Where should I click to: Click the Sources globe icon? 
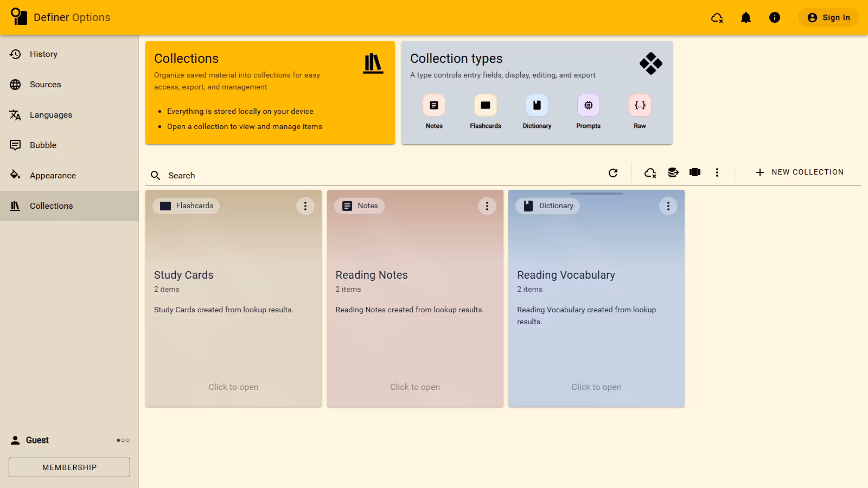(x=15, y=85)
